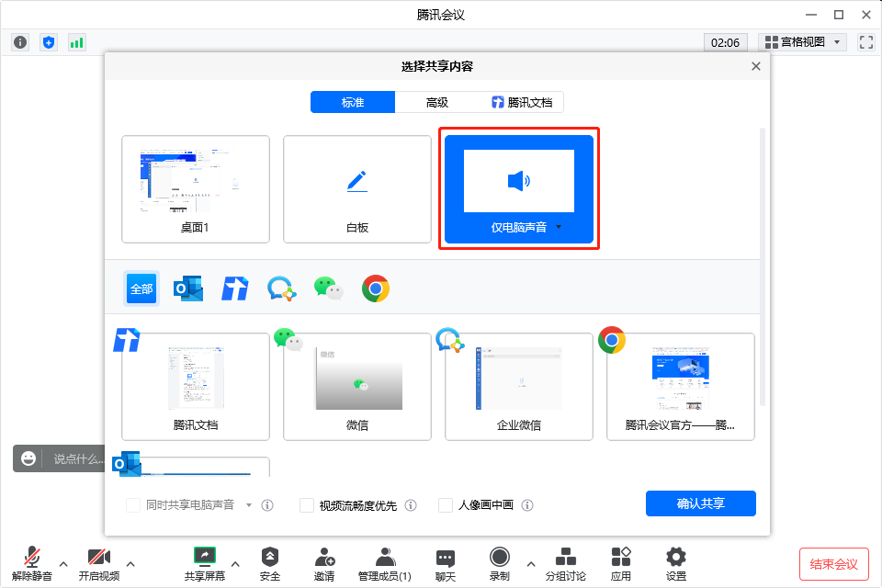Click the 02:06 meeting timer
882x588 pixels.
click(726, 43)
